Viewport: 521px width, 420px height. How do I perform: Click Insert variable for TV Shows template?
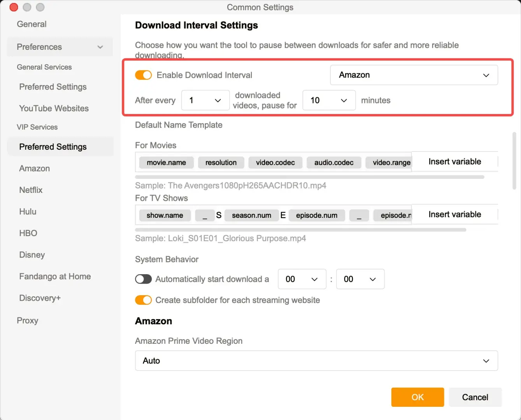[x=454, y=214]
